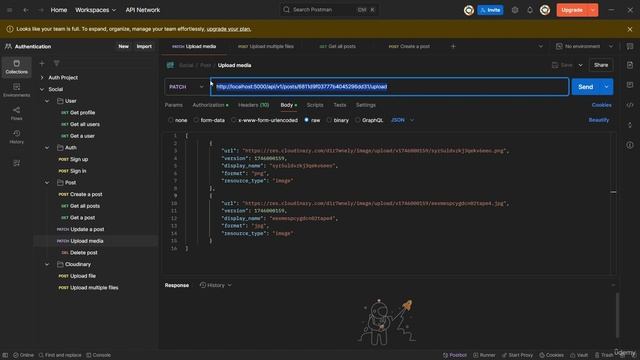Open the notifications bell icon
The image size is (640, 360).
(x=530, y=10)
